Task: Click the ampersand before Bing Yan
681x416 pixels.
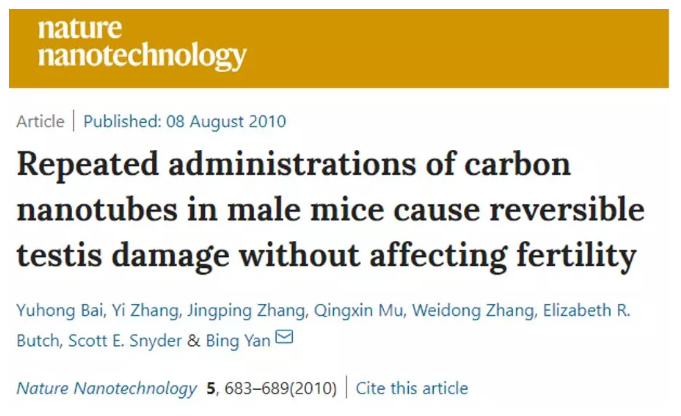Action: click(194, 341)
